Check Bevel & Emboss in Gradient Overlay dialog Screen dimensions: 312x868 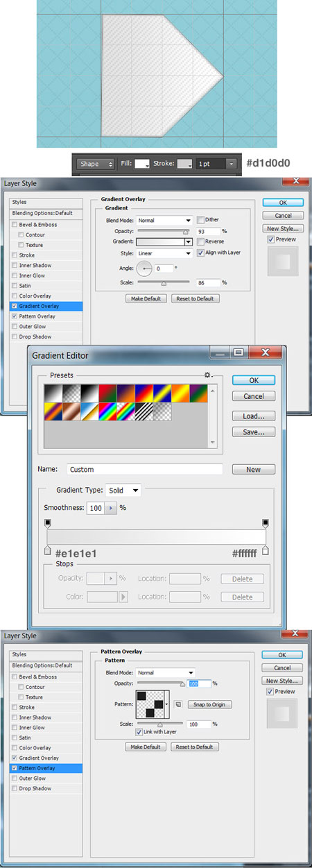click(x=15, y=225)
